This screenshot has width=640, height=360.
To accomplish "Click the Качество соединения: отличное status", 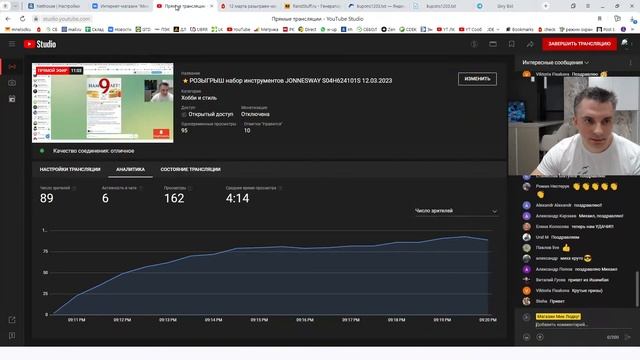I will tap(93, 151).
